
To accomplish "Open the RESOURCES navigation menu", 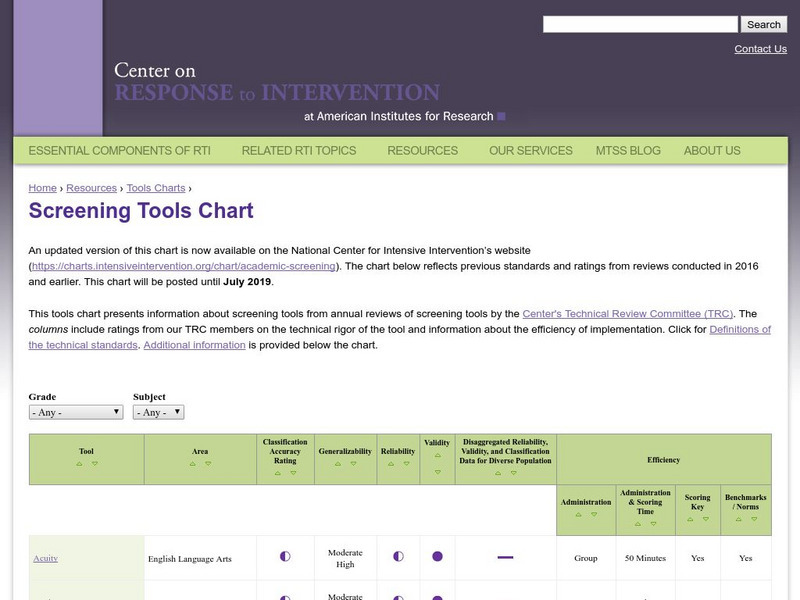I will coord(422,150).
